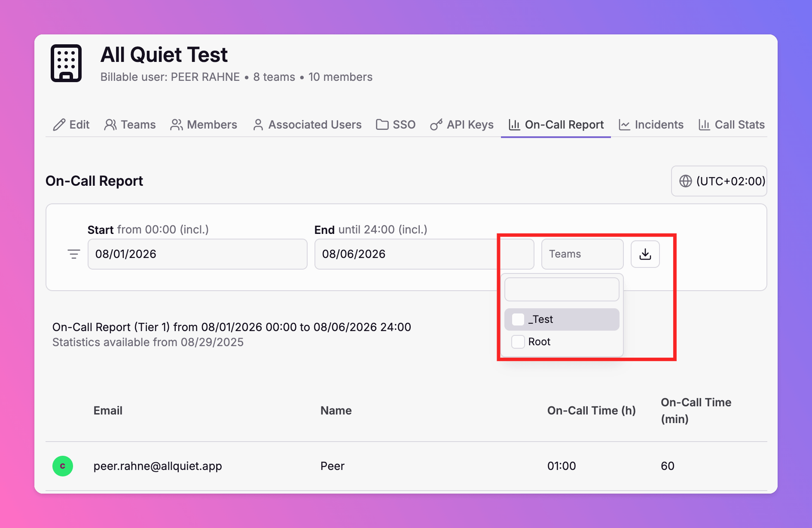The width and height of the screenshot is (812, 528).
Task: Open the Incidents tab
Action: point(651,125)
